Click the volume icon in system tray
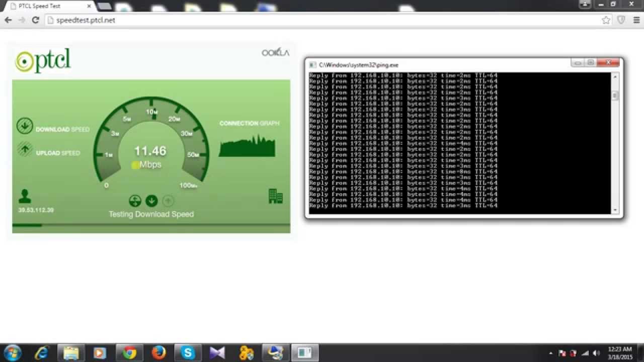The height and width of the screenshot is (362, 644). [x=597, y=353]
